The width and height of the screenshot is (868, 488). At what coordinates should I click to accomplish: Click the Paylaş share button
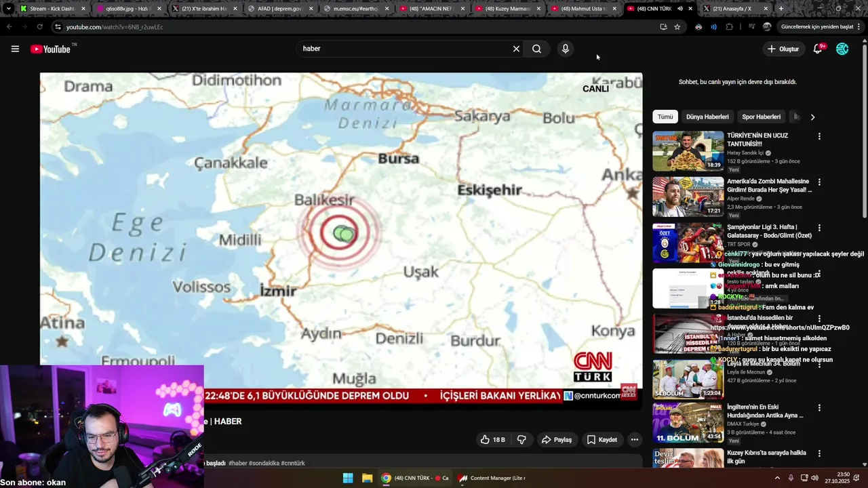click(x=556, y=440)
